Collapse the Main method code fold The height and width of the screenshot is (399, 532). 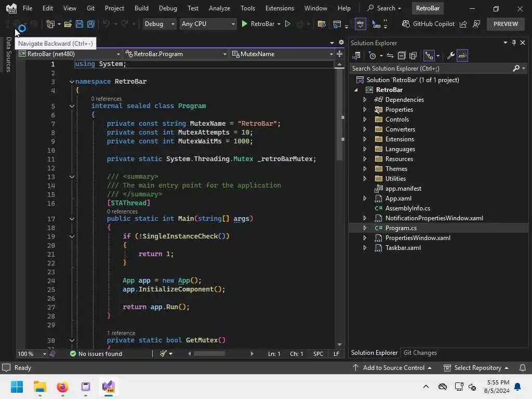pos(72,219)
